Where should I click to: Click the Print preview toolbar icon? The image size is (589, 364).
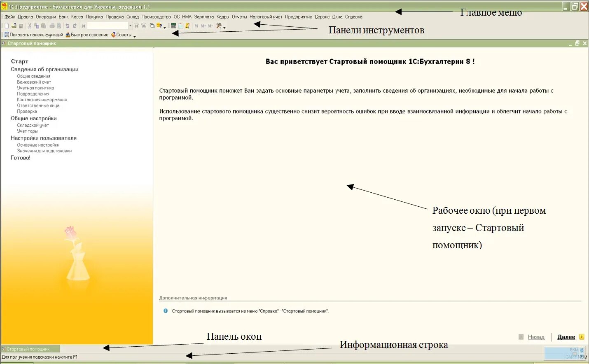click(59, 26)
